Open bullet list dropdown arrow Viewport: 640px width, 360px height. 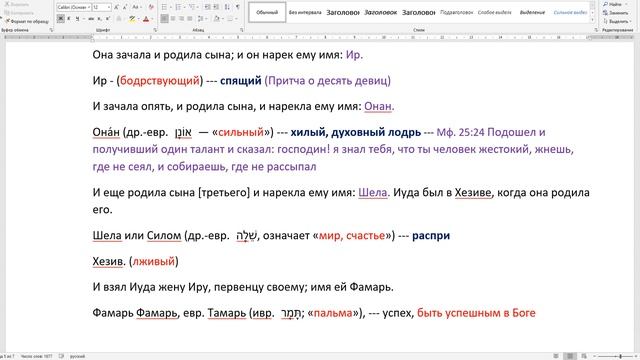171,7
